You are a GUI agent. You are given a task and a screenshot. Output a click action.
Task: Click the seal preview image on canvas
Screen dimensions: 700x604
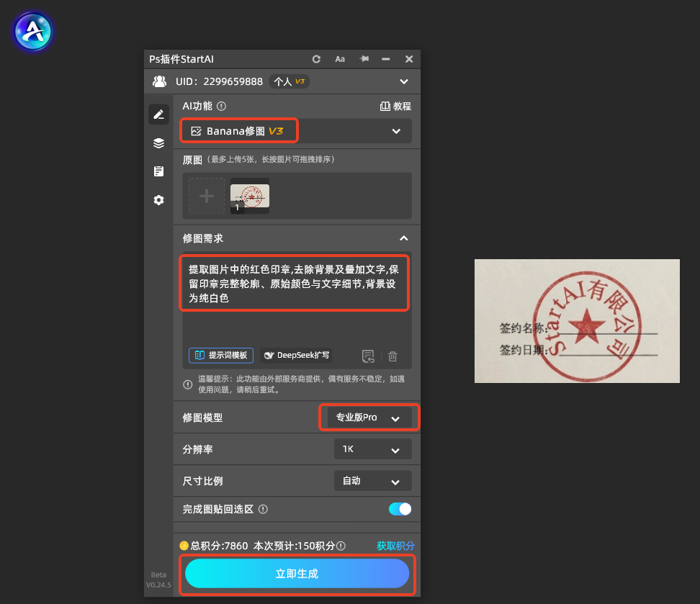577,321
